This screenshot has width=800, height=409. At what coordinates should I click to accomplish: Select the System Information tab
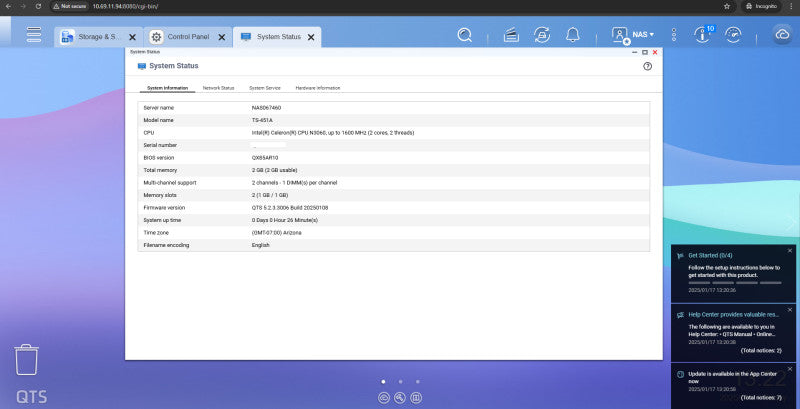(167, 88)
